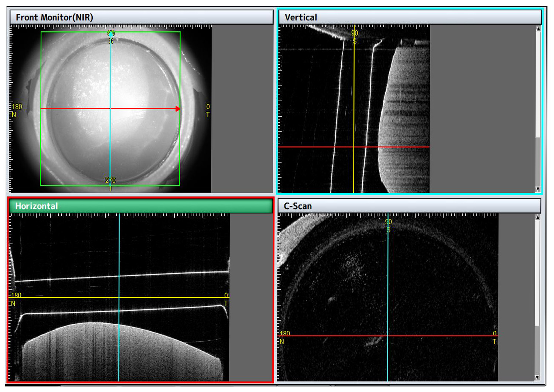The height and width of the screenshot is (392, 554).
Task: Click the Vertical cross-section scan image
Action: tap(354, 109)
